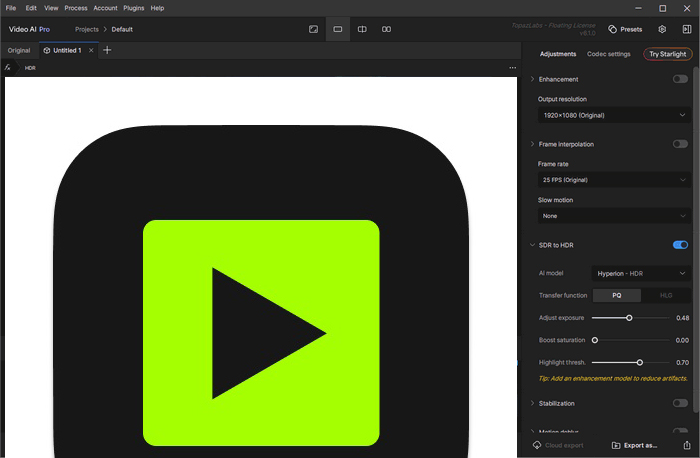
Task: Click the Highlight thresh. value 0.70
Action: click(x=682, y=362)
